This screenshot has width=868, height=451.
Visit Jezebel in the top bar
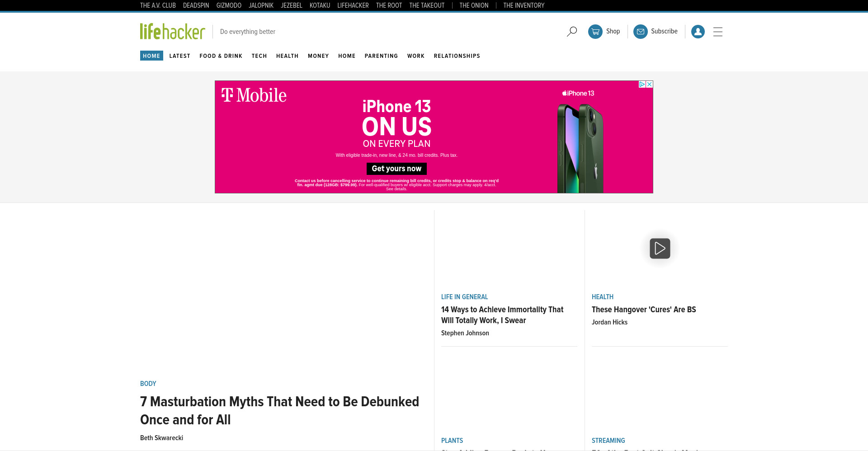(x=292, y=5)
